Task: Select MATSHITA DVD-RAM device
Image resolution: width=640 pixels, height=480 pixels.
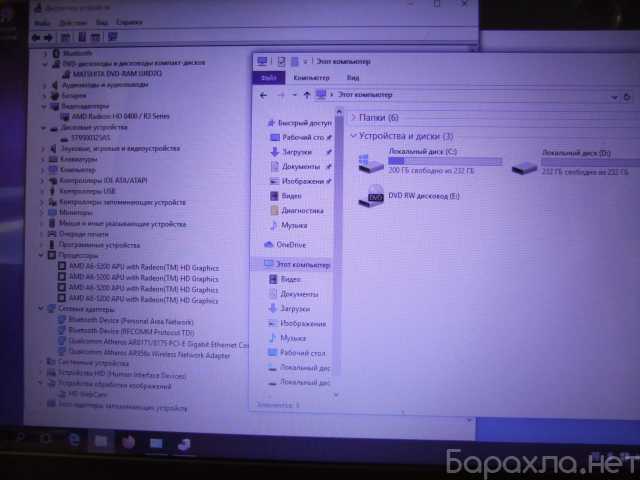Action: (x=118, y=73)
